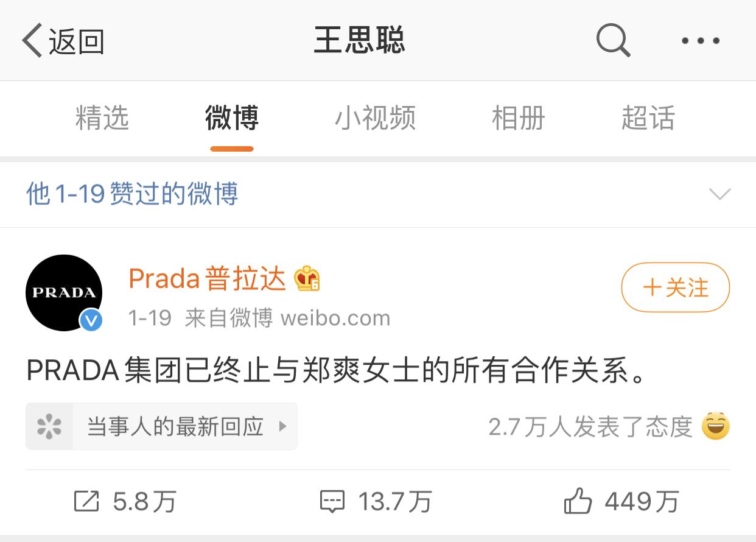
Task: Expand the 他1-19赞过的微博 chevron
Action: pos(720,194)
